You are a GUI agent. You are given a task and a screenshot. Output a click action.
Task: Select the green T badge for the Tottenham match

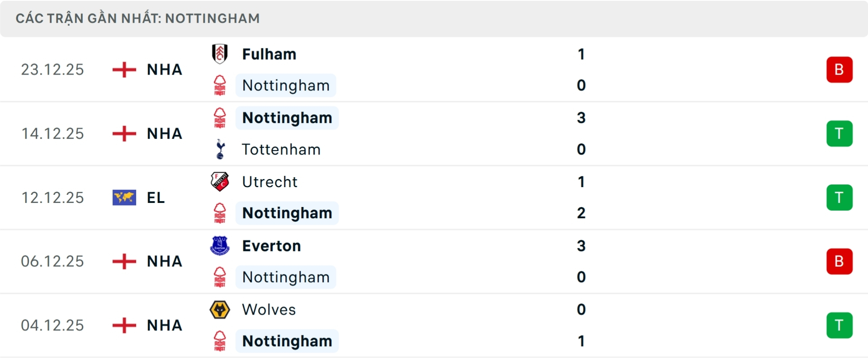pyautogui.click(x=840, y=133)
